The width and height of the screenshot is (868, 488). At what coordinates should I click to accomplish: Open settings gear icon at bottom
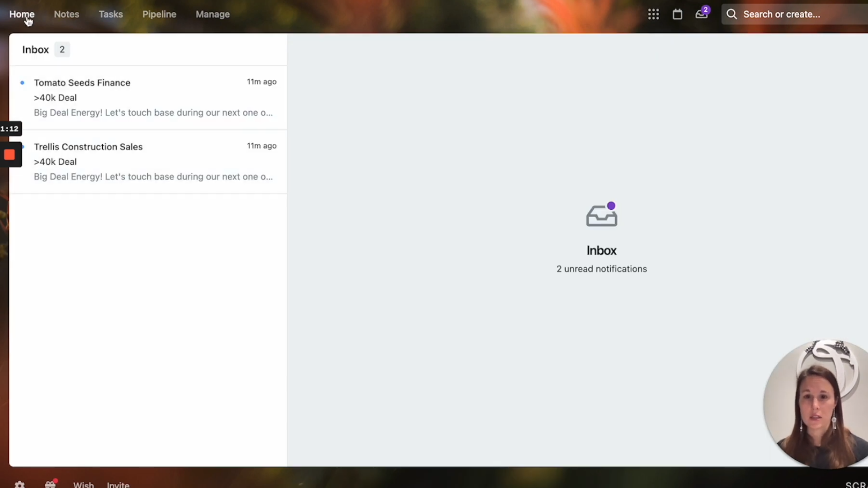tap(20, 484)
